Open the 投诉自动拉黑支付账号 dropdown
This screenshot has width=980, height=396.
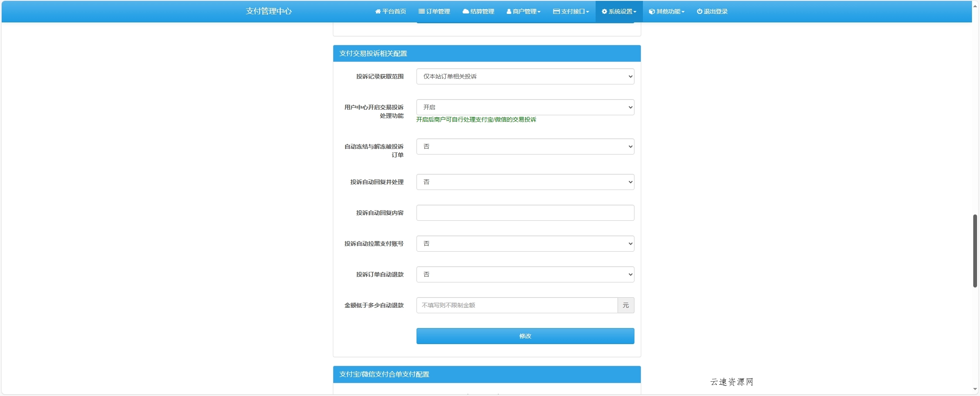coord(525,243)
